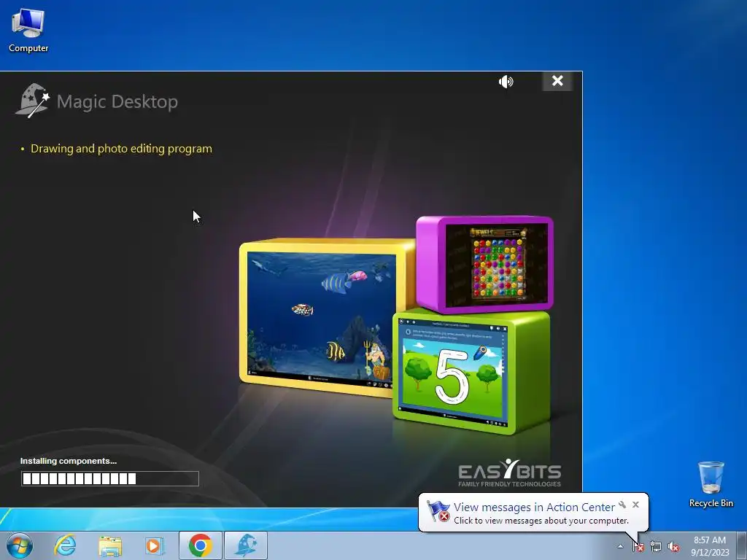Click the 'Installing components...' status text
Viewport: 747px width, 560px height.
pyautogui.click(x=68, y=461)
